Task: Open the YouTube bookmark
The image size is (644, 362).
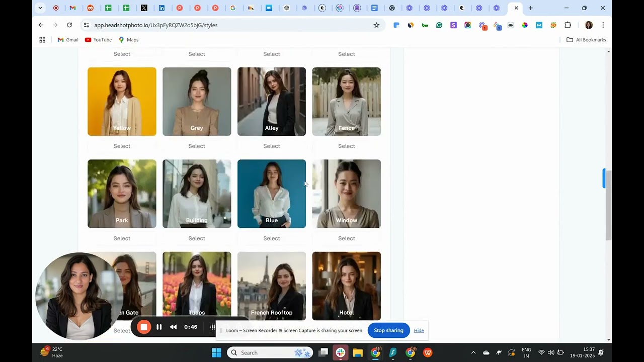Action: (x=98, y=40)
